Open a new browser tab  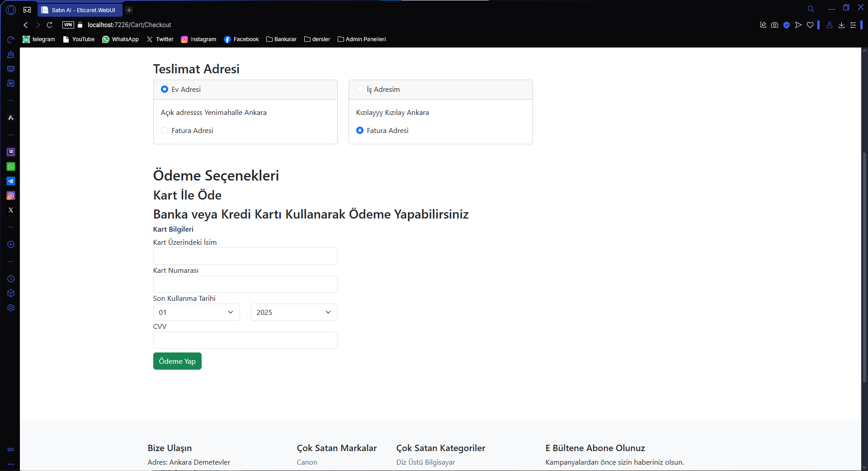[x=129, y=10]
